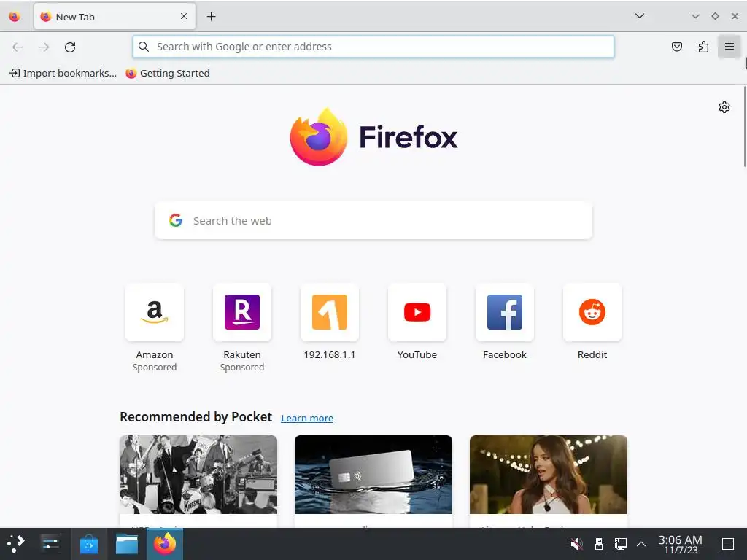Click the Sponsored label under Amazon

[x=155, y=367]
